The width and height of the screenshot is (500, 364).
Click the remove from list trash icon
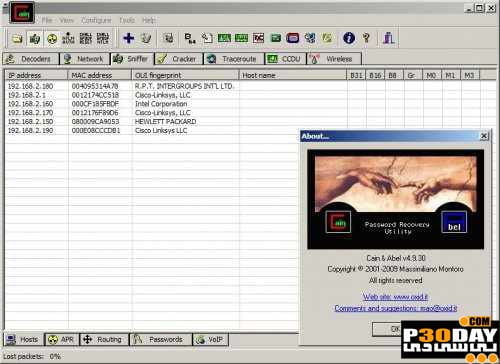[146, 38]
